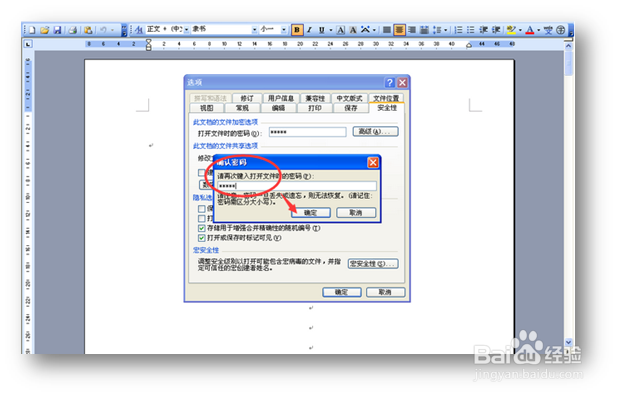Apply character border icon
This screenshot has width=617, height=396.
click(x=341, y=30)
